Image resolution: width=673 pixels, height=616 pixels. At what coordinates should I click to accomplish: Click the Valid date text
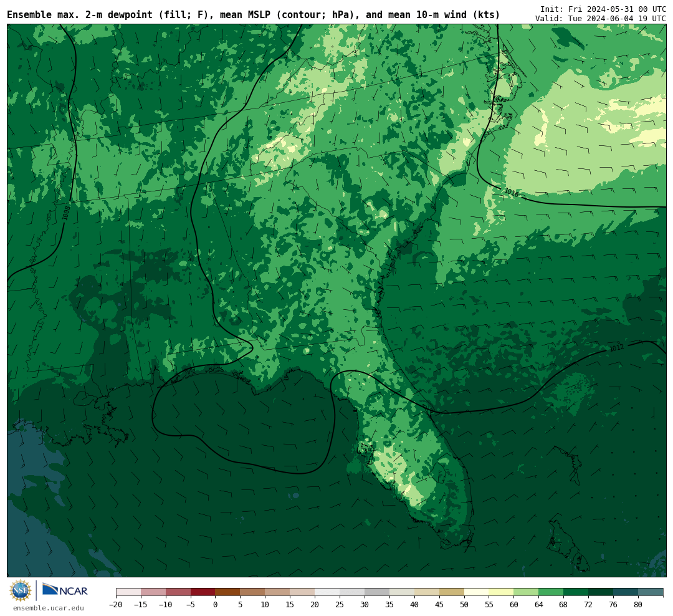click(601, 19)
